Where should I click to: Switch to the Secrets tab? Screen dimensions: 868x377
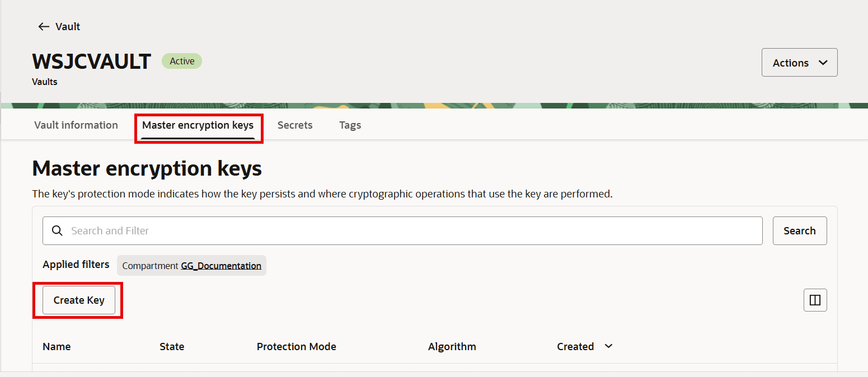click(x=294, y=125)
